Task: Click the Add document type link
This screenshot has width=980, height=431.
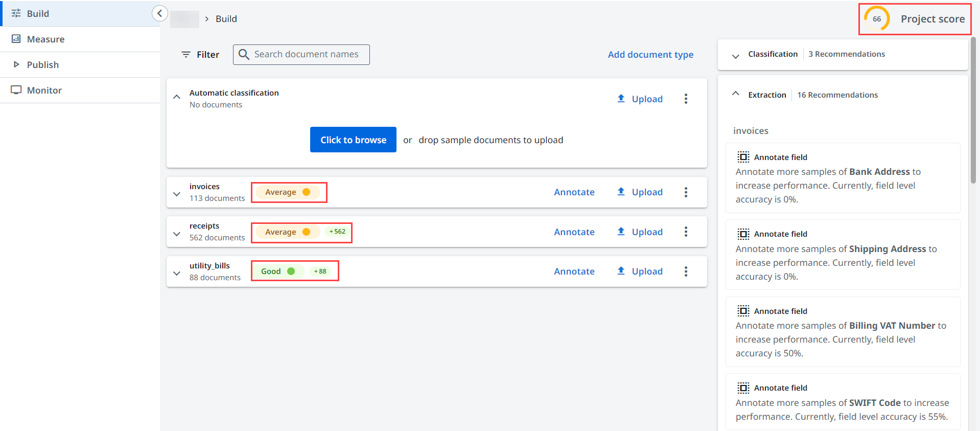Action: [x=650, y=55]
